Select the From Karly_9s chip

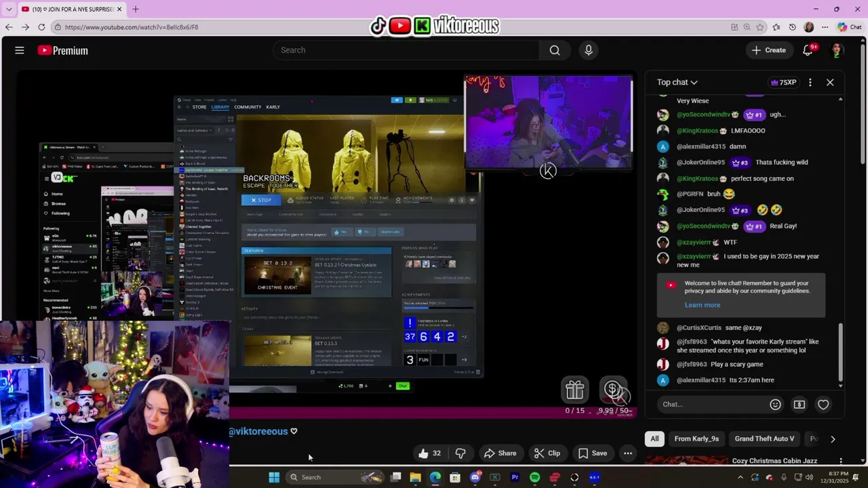696,439
